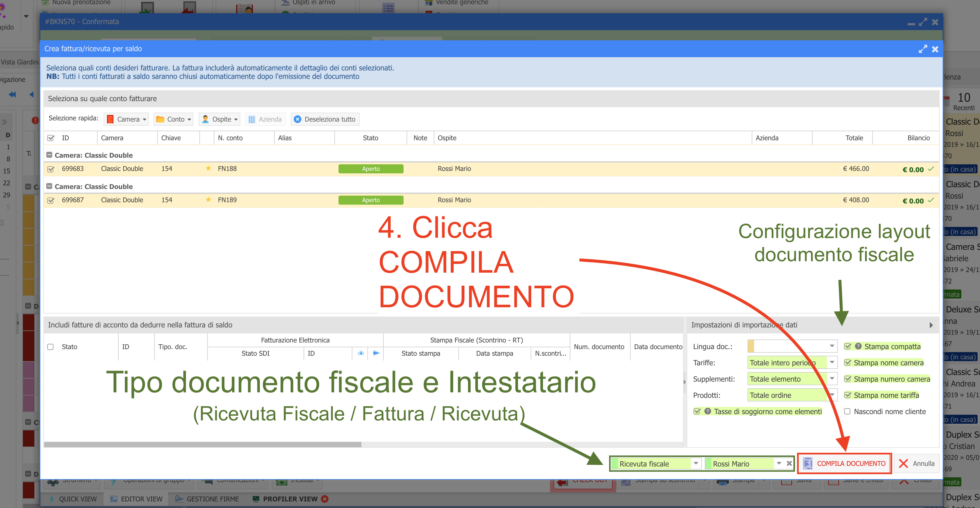This screenshot has width=980, height=508.
Task: Uncheck the row for account 699687
Action: tap(51, 200)
